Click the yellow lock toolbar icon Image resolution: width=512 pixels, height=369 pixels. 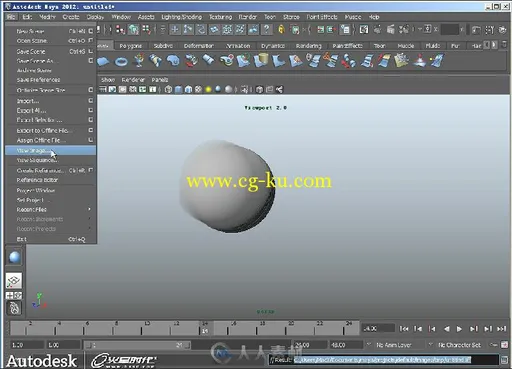click(x=282, y=30)
